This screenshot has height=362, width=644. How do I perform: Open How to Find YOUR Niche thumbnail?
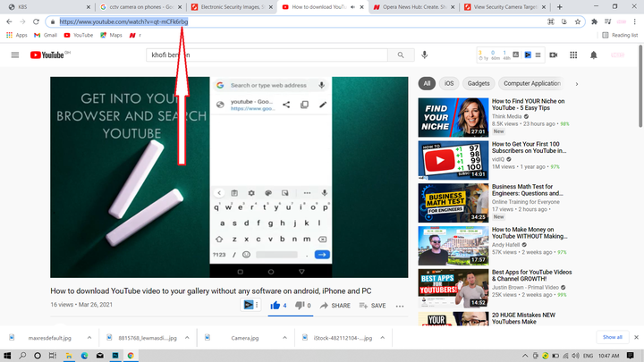(x=453, y=117)
